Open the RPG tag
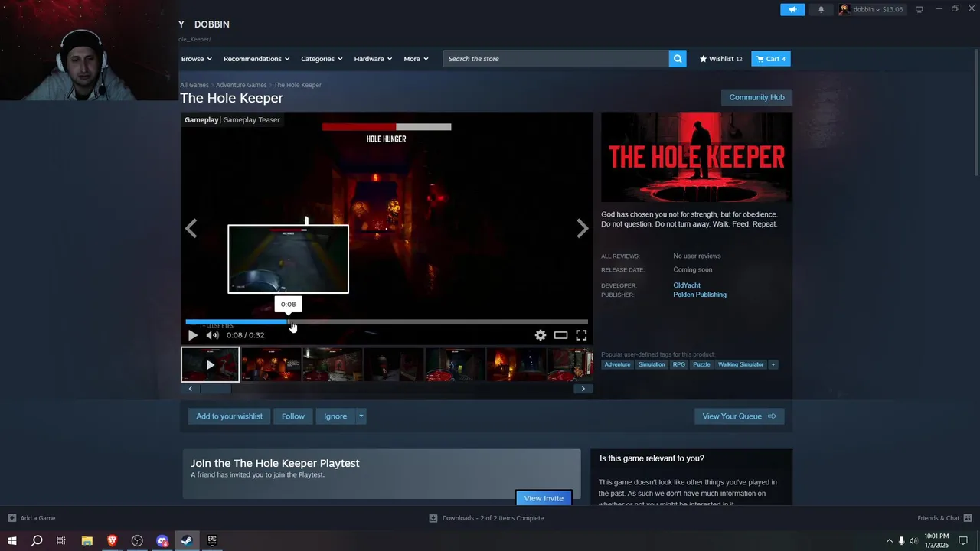The image size is (980, 551). [679, 364]
